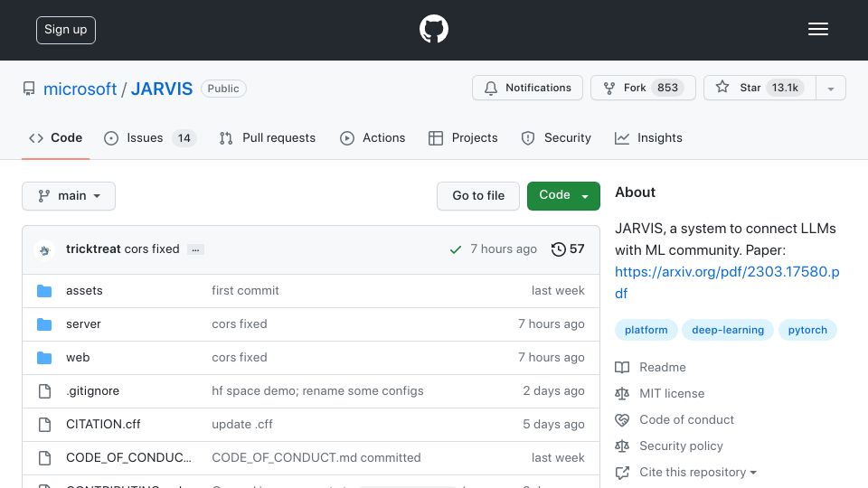
Task: Expand commit details ellipsis button
Action: [195, 249]
